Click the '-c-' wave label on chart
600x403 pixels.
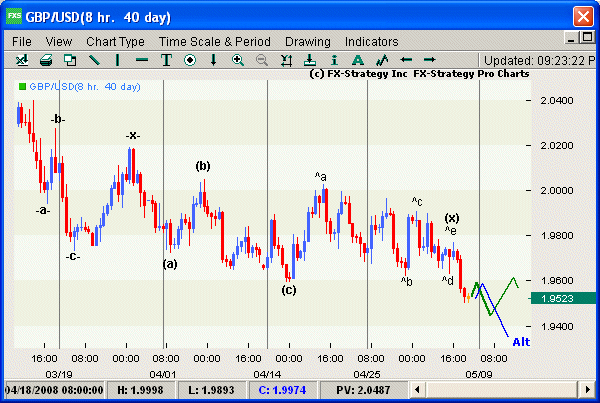pyautogui.click(x=73, y=256)
